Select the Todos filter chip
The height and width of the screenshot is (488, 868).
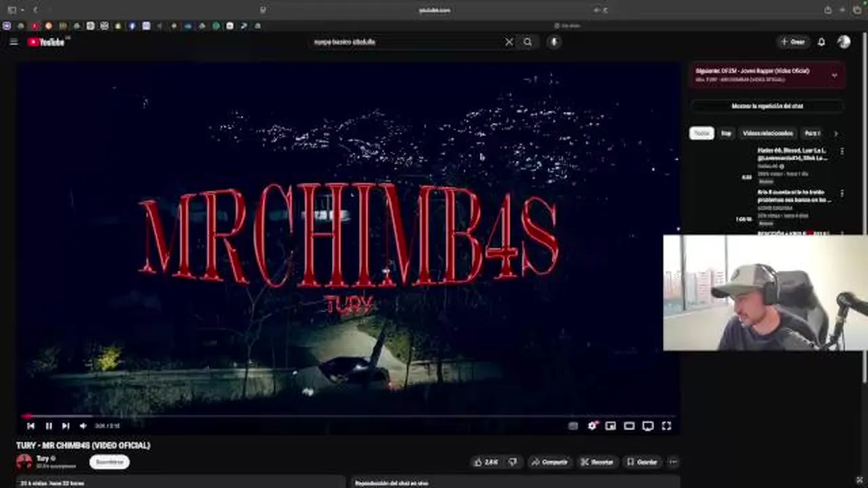tap(702, 134)
